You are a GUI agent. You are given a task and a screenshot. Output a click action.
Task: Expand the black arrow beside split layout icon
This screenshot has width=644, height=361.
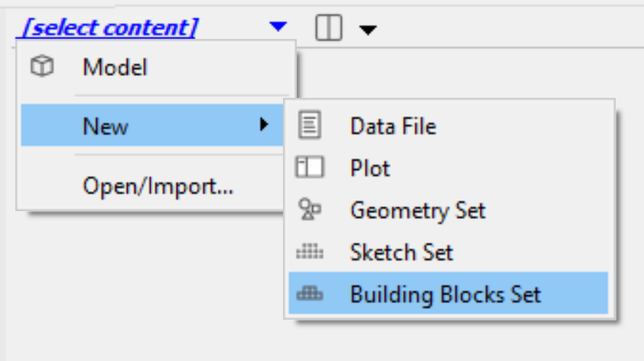coord(368,30)
